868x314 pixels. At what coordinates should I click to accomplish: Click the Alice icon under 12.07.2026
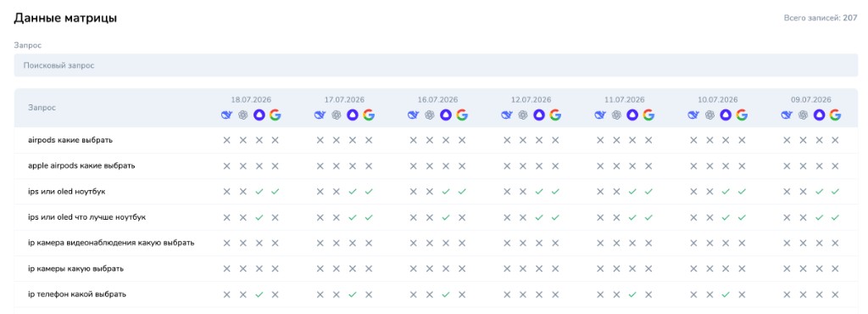click(539, 115)
